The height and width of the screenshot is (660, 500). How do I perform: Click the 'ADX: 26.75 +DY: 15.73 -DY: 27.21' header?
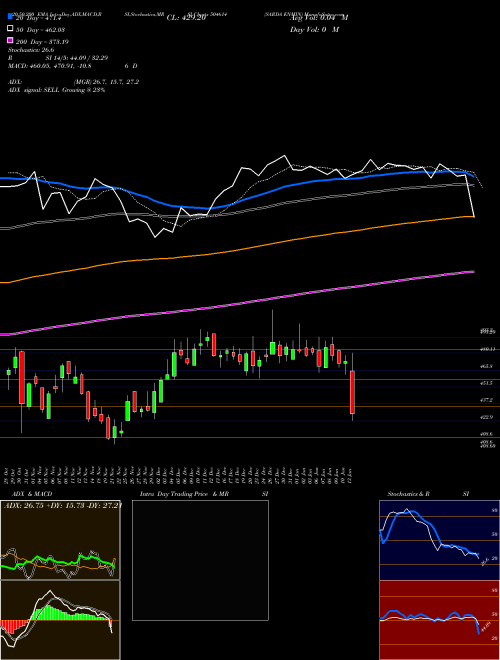tap(62, 506)
